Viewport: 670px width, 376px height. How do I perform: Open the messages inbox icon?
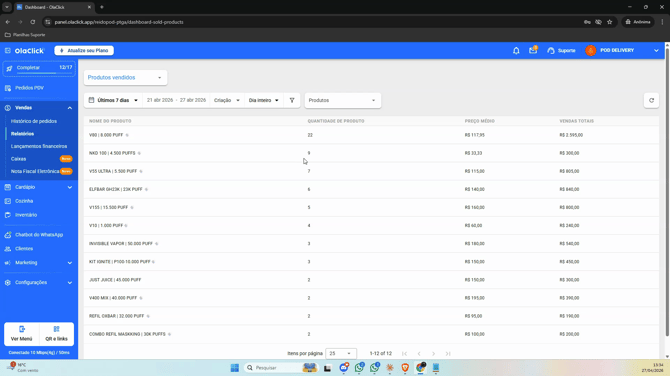coord(533,50)
